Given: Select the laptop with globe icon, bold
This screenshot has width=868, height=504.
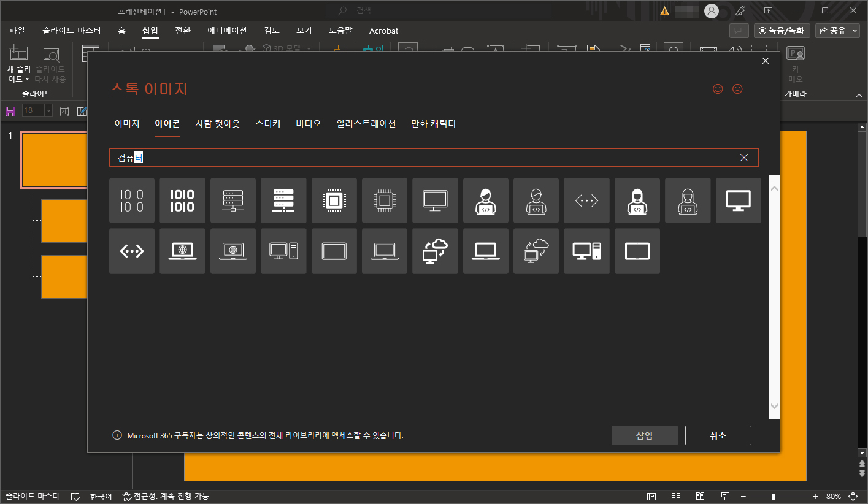Looking at the screenshot, I should 182,251.
